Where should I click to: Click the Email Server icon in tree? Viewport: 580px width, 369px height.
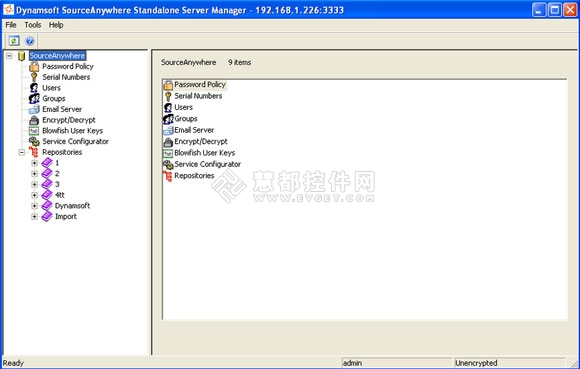coord(34,109)
